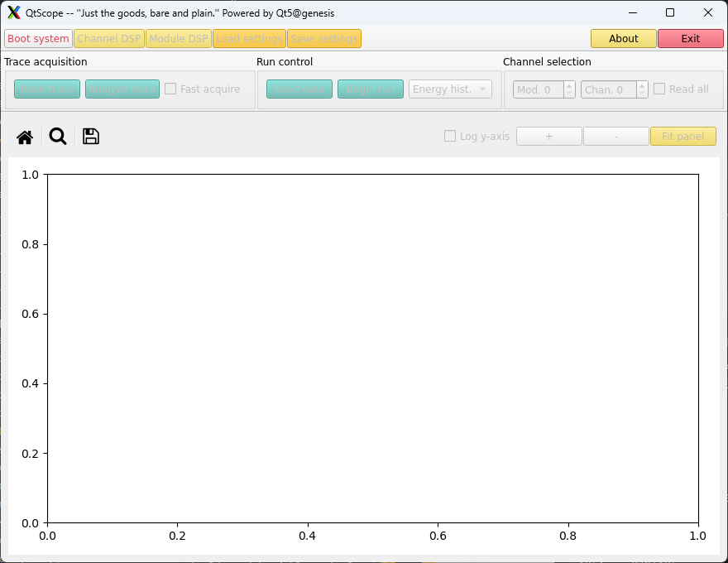728x563 pixels.
Task: Click the floppy disk save figure icon
Action: point(91,137)
